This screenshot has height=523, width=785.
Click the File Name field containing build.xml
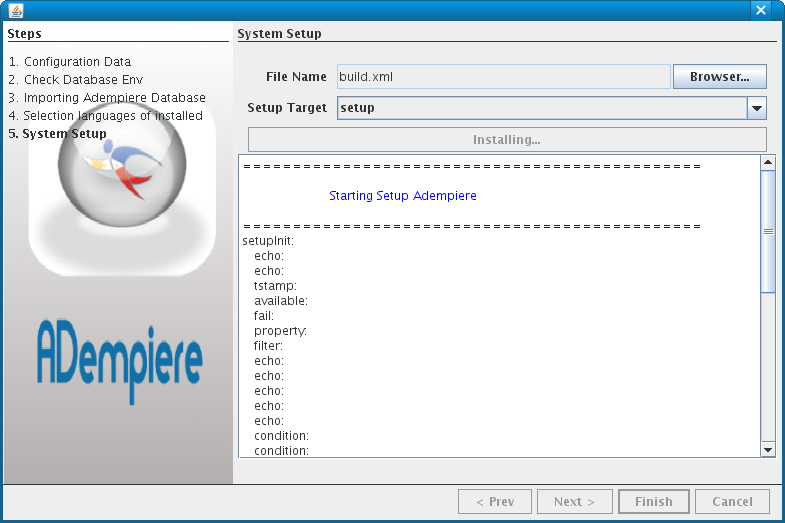(504, 77)
